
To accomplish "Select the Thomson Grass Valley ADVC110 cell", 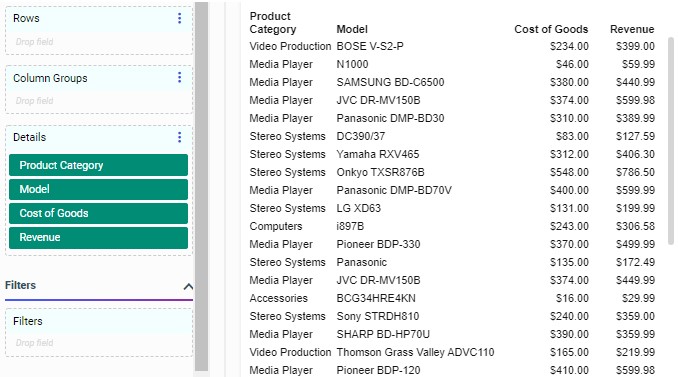I will (416, 352).
